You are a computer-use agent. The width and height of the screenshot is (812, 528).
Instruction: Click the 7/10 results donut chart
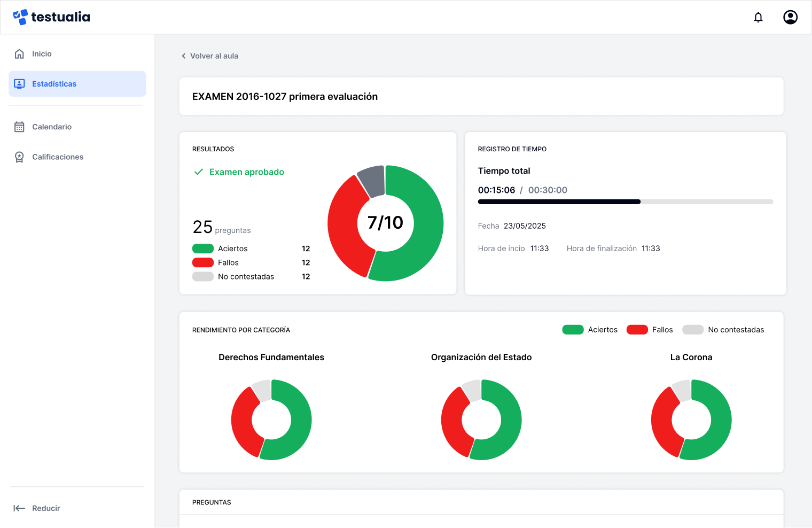385,223
